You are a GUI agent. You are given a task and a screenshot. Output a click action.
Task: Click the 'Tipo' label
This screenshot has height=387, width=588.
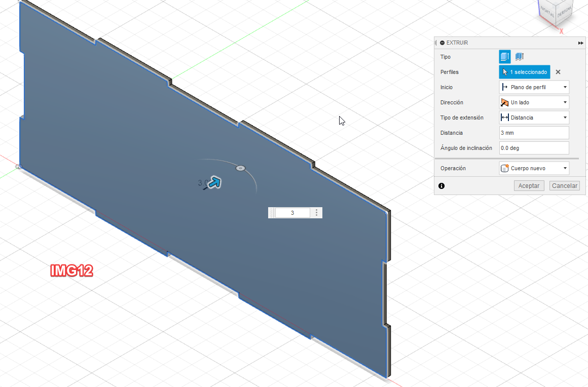tap(446, 57)
